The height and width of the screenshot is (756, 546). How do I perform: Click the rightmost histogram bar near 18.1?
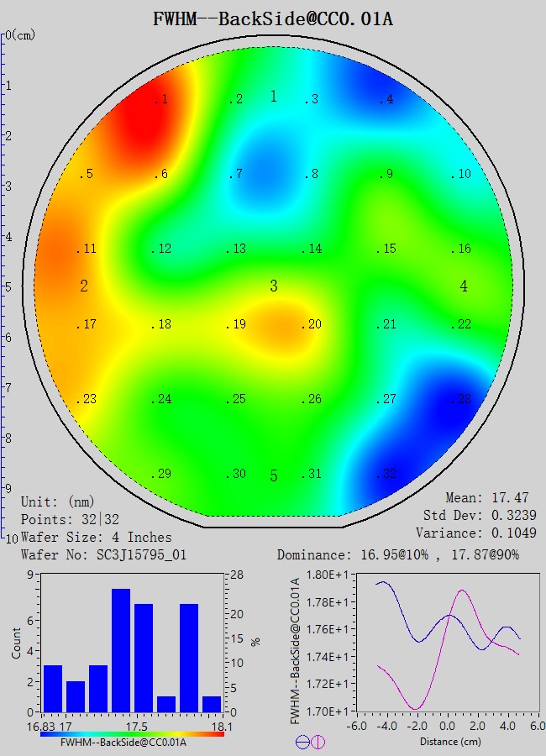click(212, 704)
